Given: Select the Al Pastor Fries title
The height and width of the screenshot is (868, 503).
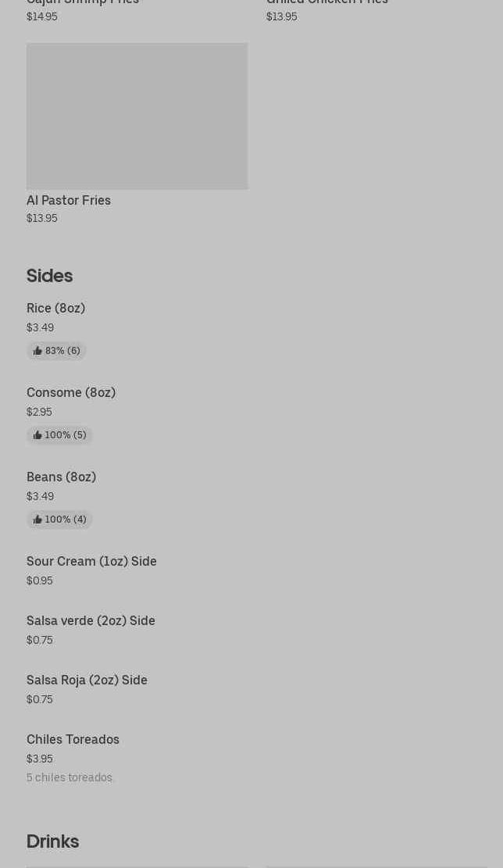Looking at the screenshot, I should [x=69, y=200].
